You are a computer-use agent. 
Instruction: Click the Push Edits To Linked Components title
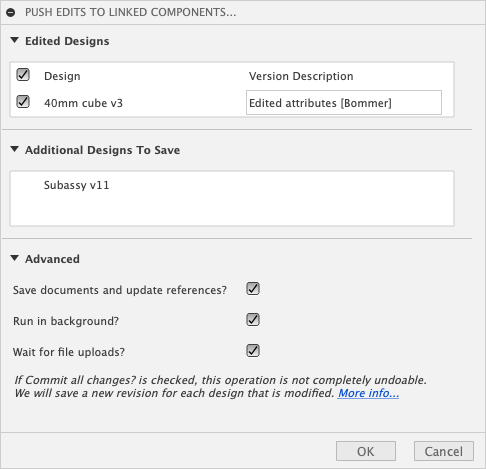click(130, 12)
